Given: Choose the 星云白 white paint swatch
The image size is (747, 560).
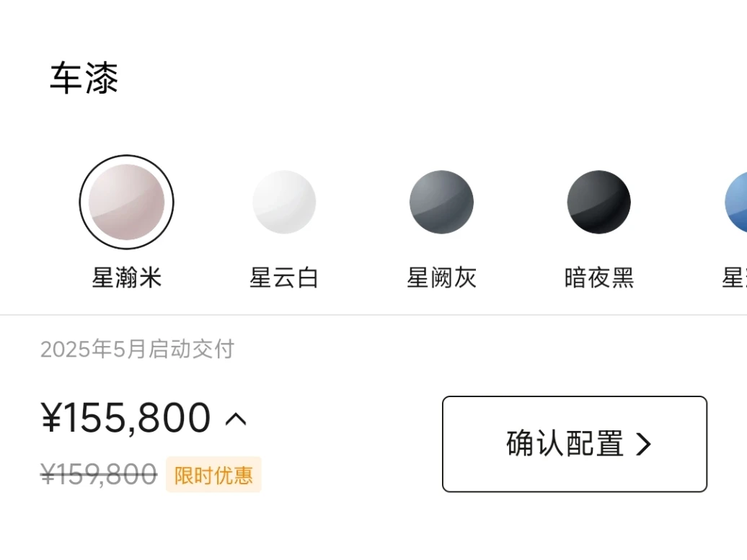Looking at the screenshot, I should tap(284, 202).
